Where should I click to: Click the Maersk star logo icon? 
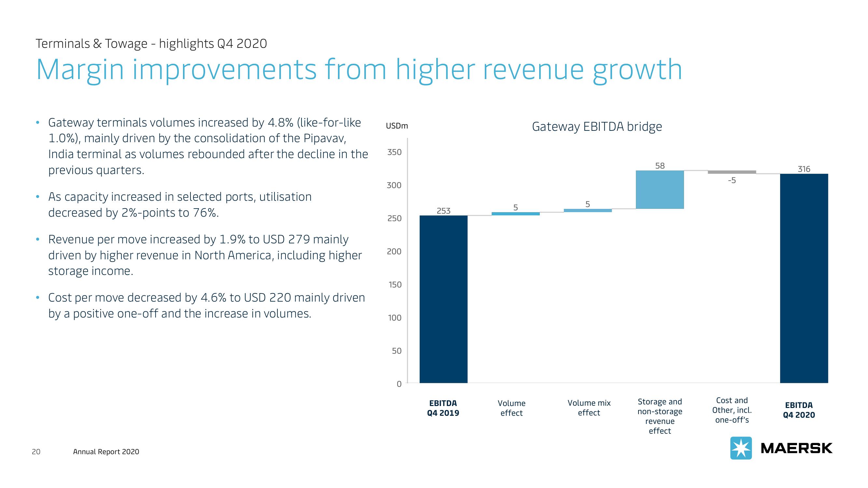pos(741,448)
